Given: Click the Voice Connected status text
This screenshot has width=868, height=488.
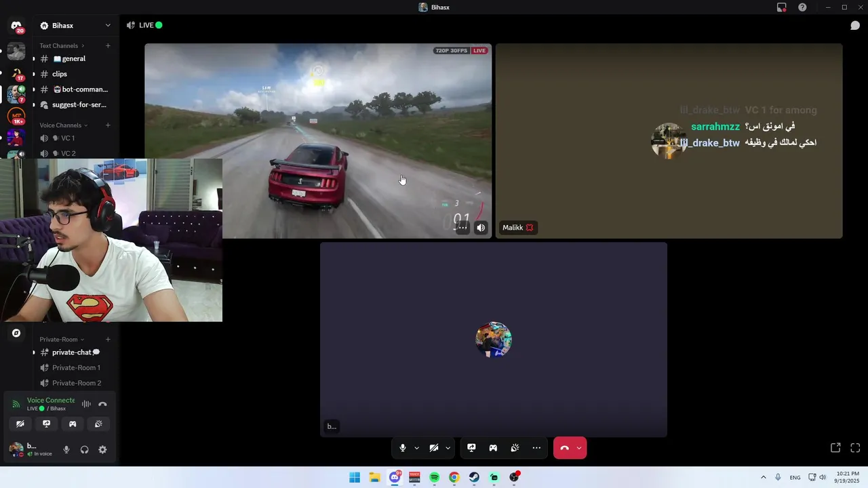Looking at the screenshot, I should click(51, 400).
